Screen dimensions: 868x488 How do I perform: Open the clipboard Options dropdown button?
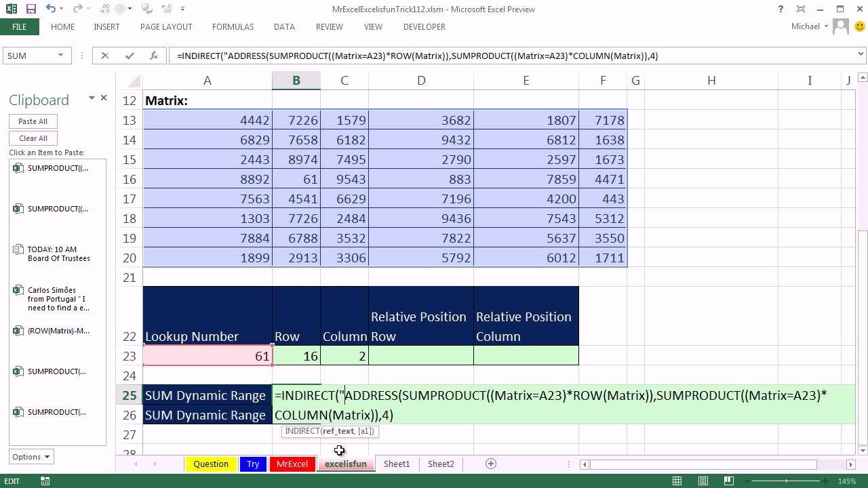click(31, 457)
